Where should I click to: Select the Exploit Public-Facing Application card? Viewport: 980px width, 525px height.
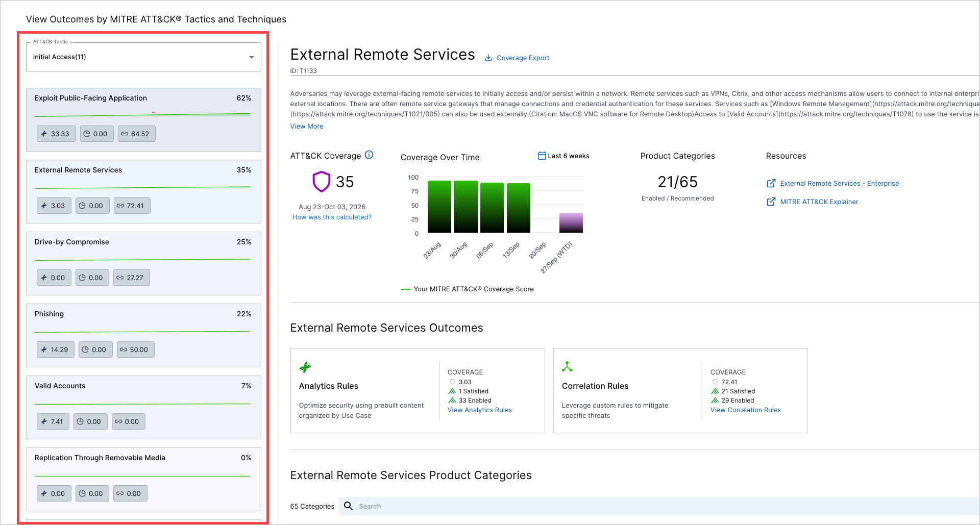(x=143, y=119)
